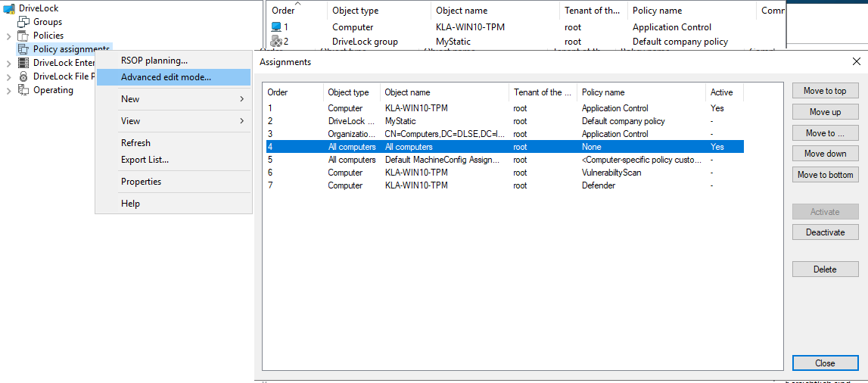This screenshot has height=383, width=868.
Task: Click the DriveLock root node icon
Action: [x=9, y=8]
